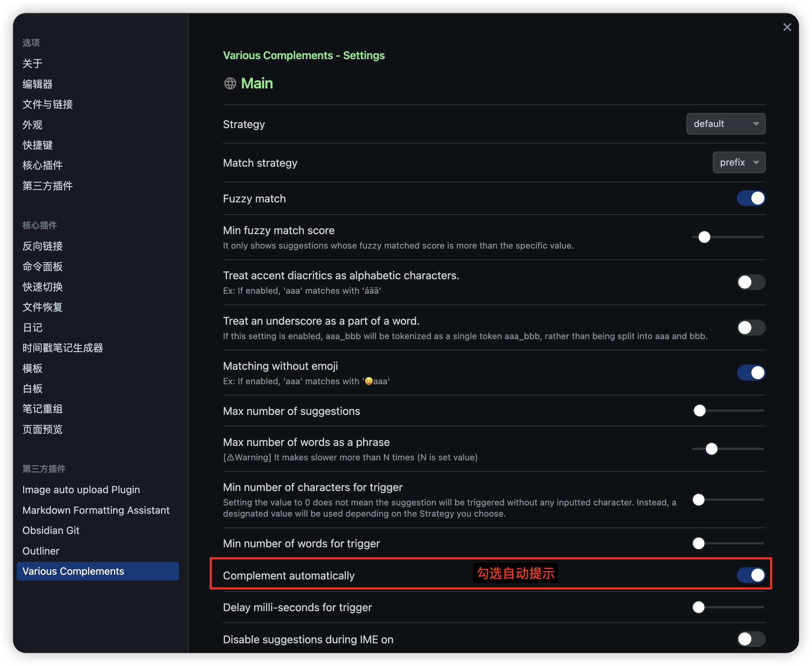This screenshot has height=666, width=812.
Task: Disable the Fuzzy match toggle
Action: coord(751,198)
